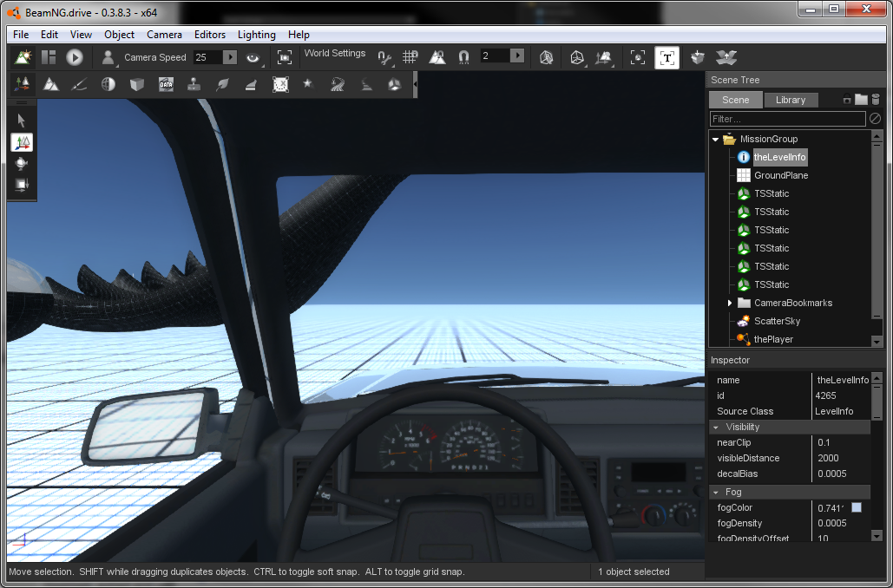893x588 pixels.
Task: Open the File menu
Action: 21,35
